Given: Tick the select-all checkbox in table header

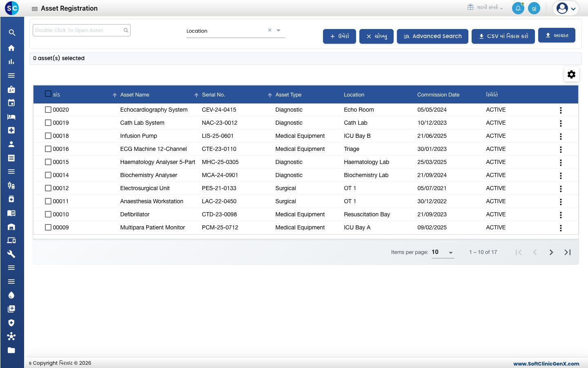Looking at the screenshot, I should pos(48,94).
